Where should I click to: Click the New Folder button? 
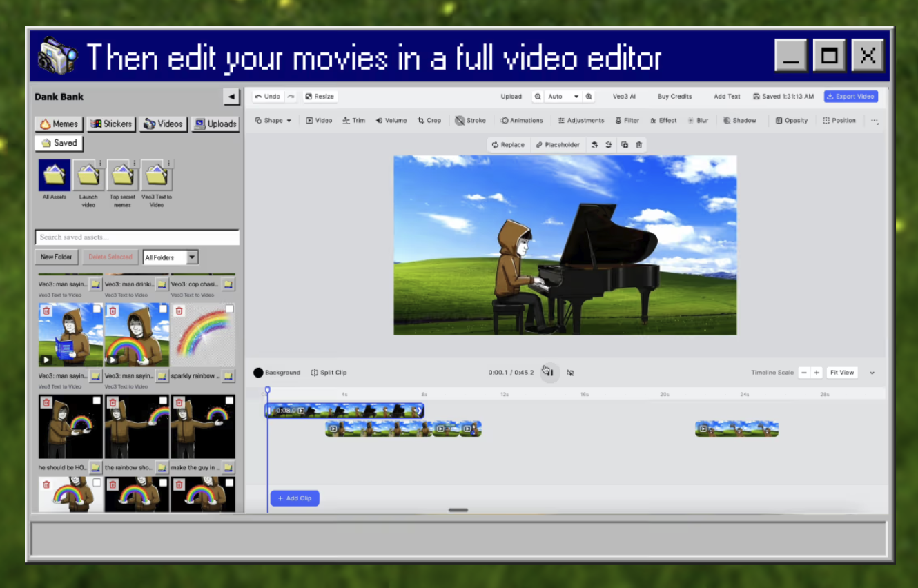point(57,257)
